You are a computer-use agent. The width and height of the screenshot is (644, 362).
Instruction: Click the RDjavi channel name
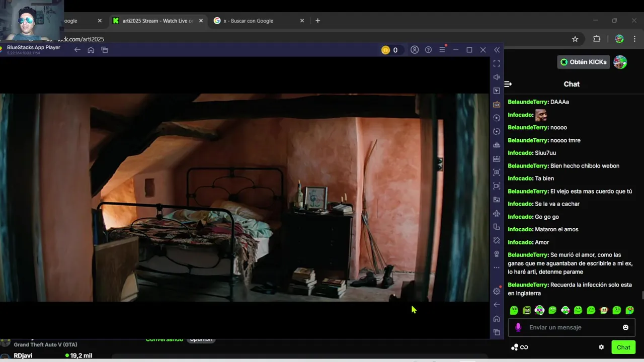(x=23, y=355)
